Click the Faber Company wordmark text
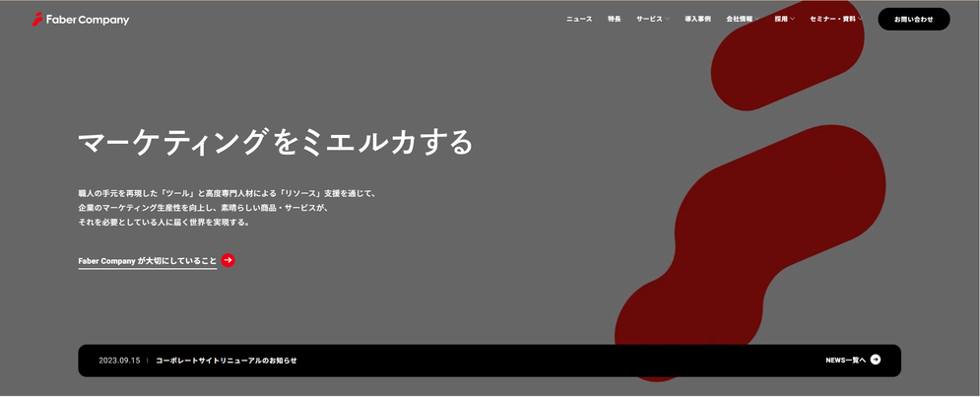The width and height of the screenshot is (980, 397). 88,20
